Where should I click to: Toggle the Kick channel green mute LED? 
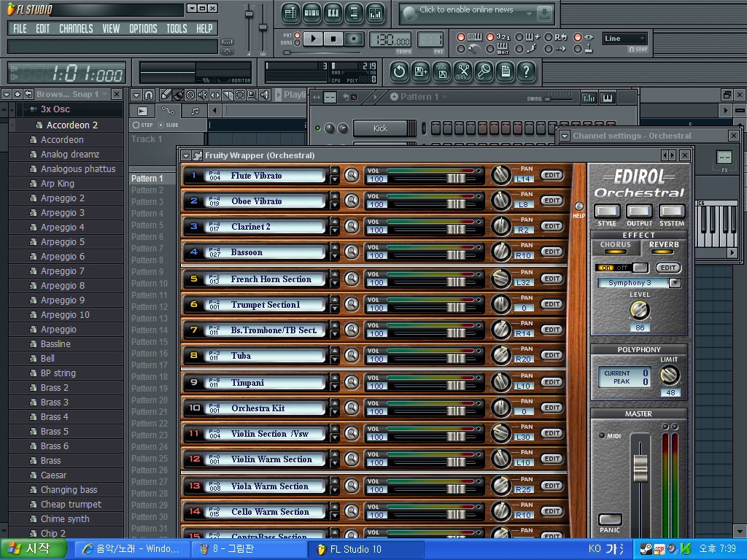coord(318,128)
